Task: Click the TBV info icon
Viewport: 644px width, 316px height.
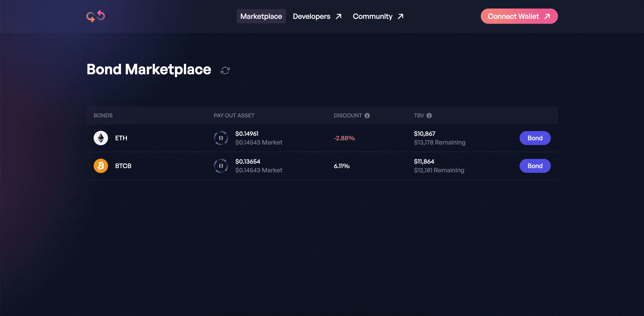Action: (429, 115)
